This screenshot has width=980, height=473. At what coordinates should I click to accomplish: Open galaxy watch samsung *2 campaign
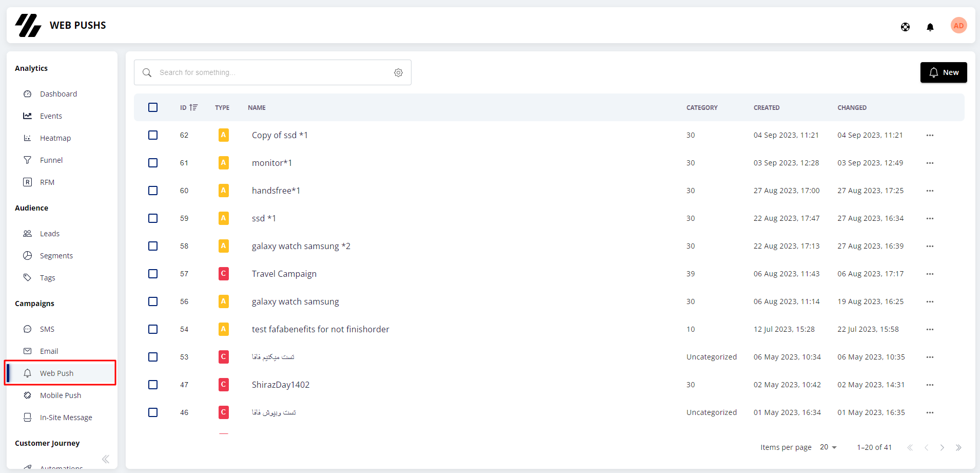(x=301, y=246)
